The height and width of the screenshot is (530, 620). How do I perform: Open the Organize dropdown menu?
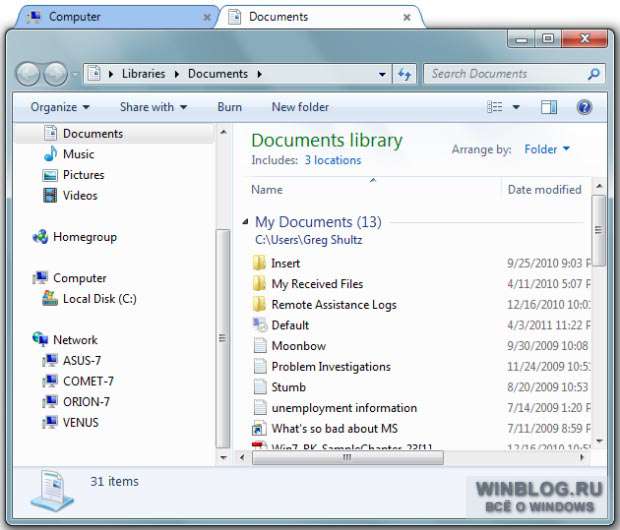(x=60, y=107)
